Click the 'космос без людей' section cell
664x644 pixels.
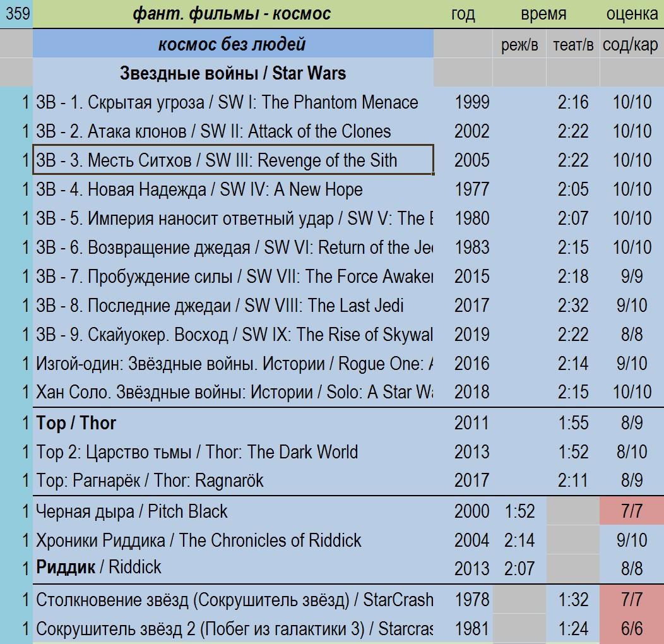click(233, 44)
